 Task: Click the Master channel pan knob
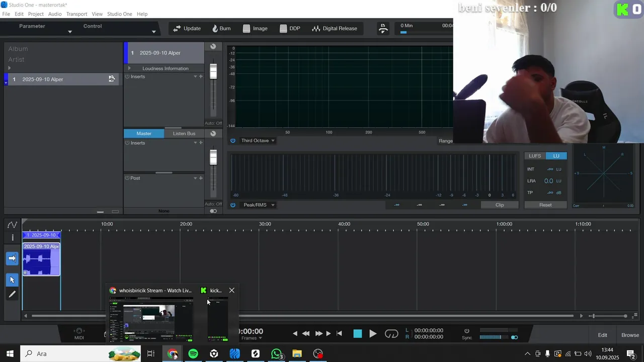(x=213, y=133)
